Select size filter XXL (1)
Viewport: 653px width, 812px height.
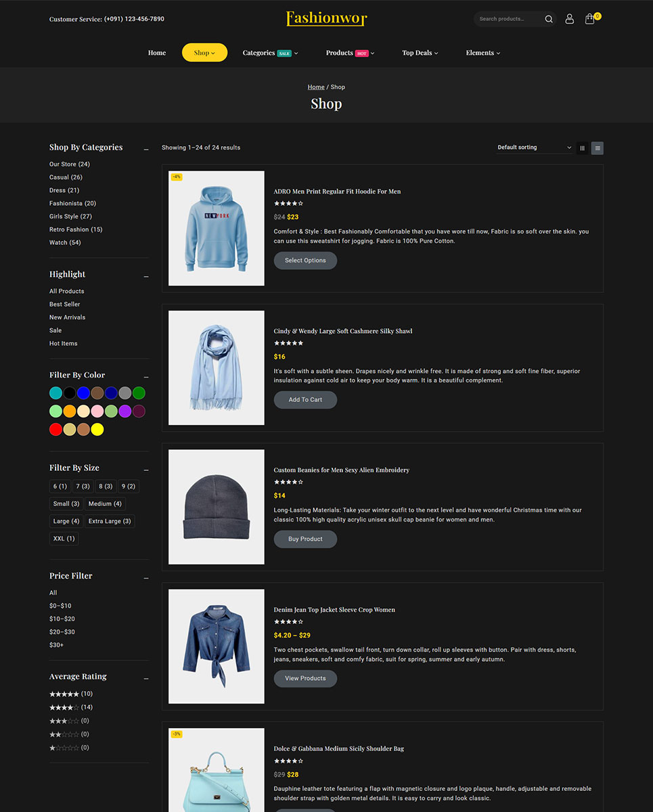[x=64, y=539]
